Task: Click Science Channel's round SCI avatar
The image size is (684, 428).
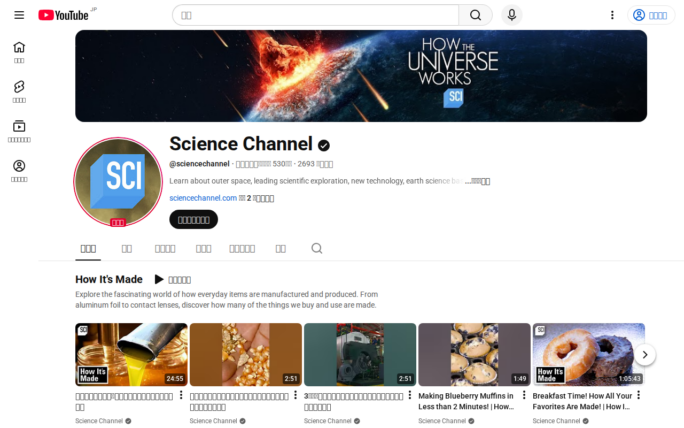Action: (117, 183)
